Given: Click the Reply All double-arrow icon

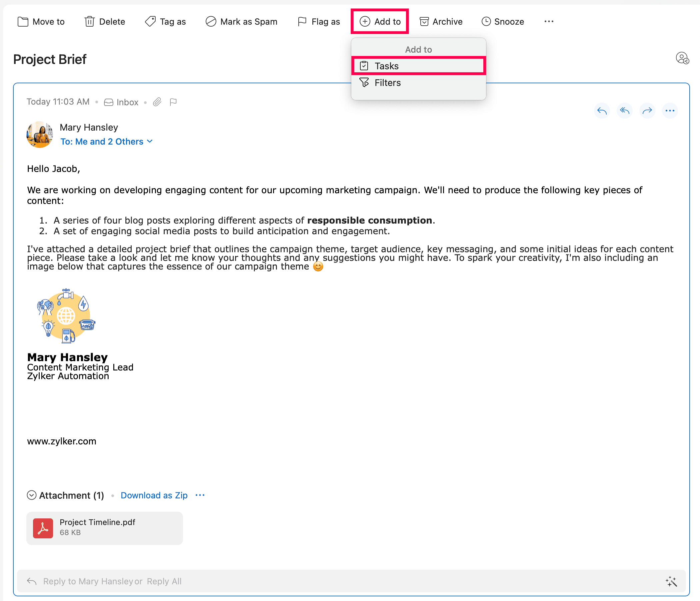Looking at the screenshot, I should point(624,111).
